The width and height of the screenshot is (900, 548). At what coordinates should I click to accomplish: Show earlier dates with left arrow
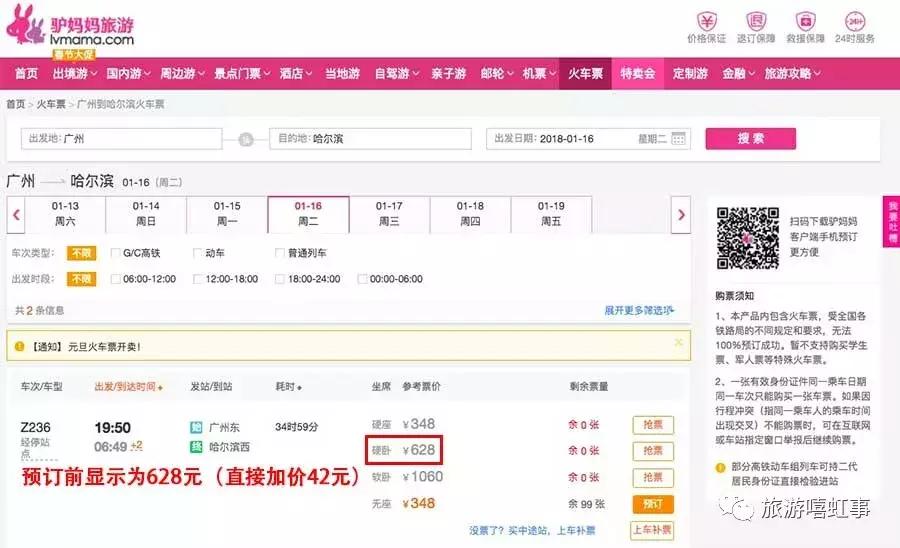[x=16, y=215]
